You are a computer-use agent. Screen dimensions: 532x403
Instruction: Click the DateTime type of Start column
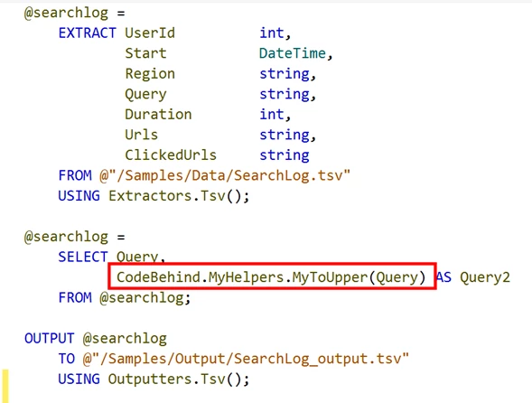[x=293, y=53]
